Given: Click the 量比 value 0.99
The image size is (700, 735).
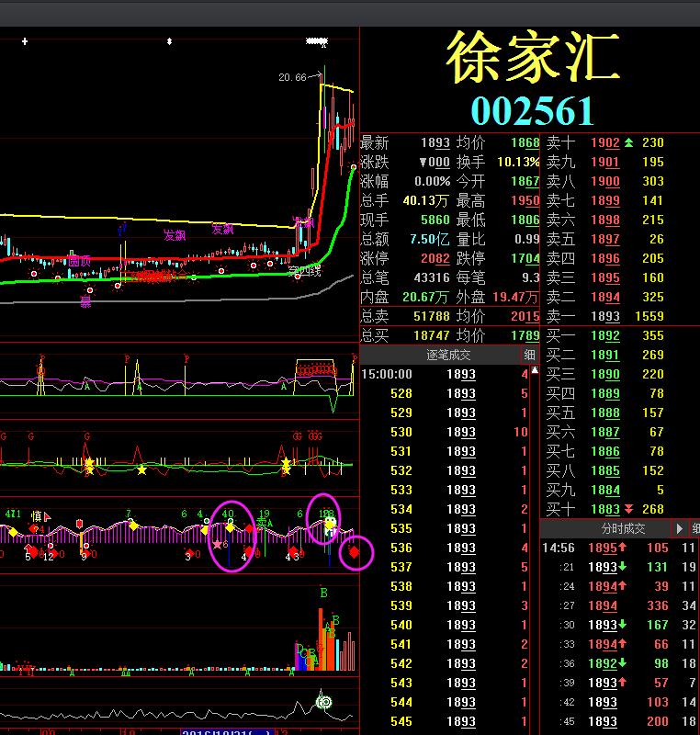Looking at the screenshot, I should [527, 239].
